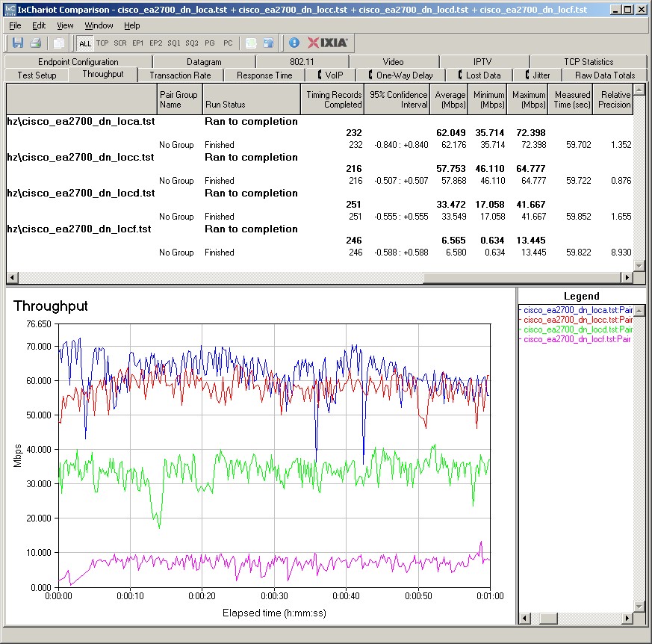This screenshot has height=644, width=652.
Task: Switch to the Endpoint Configuration tab
Action: pyautogui.click(x=78, y=61)
